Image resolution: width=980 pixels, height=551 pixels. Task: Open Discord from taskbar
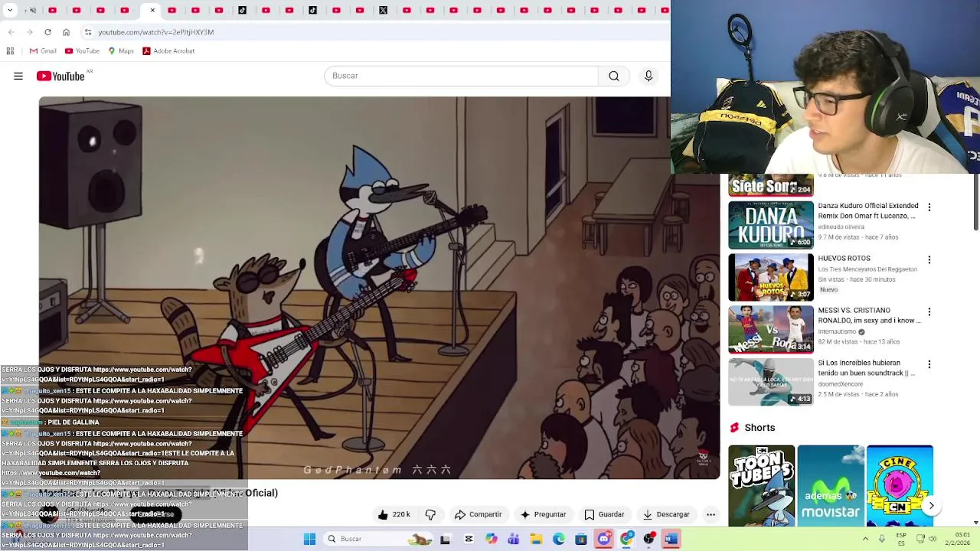click(x=604, y=539)
